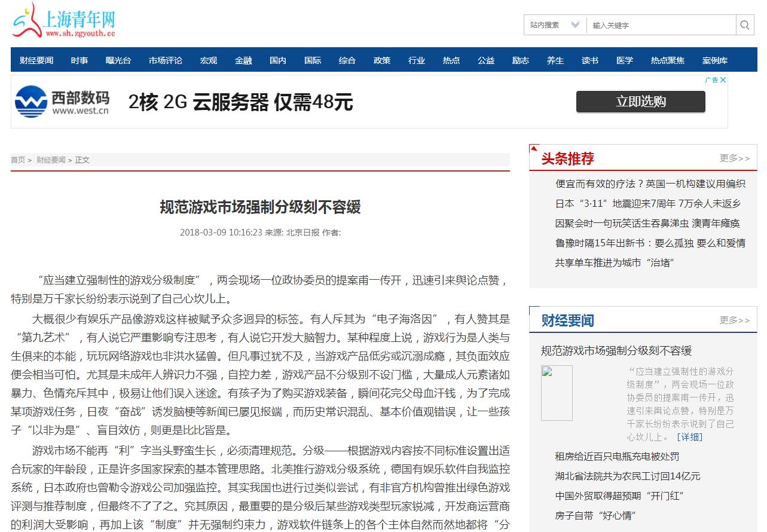Open the 综合 nav item
Viewport: 767px width, 532px height.
[x=347, y=60]
